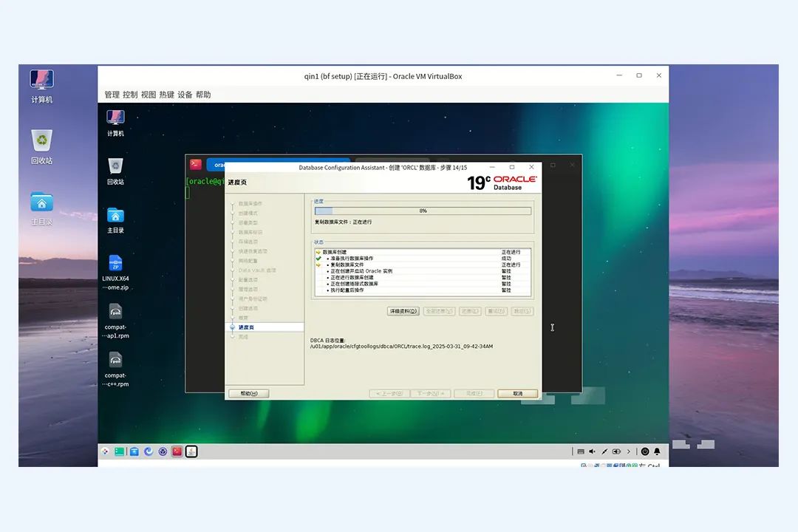Viewport: 798px width, 532px height.
Task: Click the DBCA window title bar text
Action: point(383,168)
